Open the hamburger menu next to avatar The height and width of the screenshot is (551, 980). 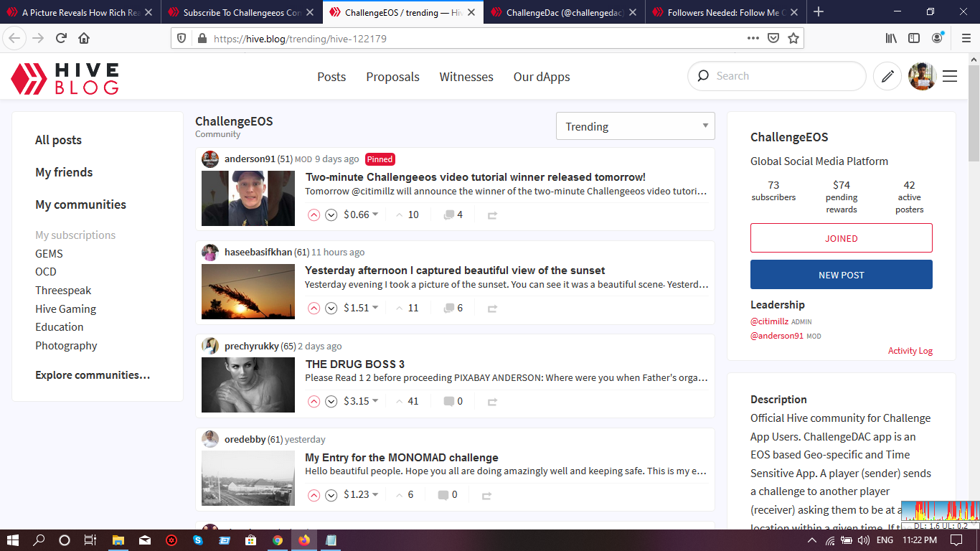[x=950, y=75]
